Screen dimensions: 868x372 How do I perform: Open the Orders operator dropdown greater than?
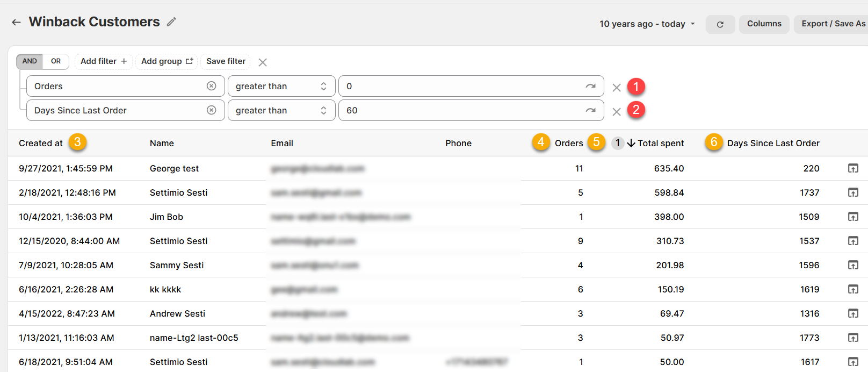pos(281,86)
